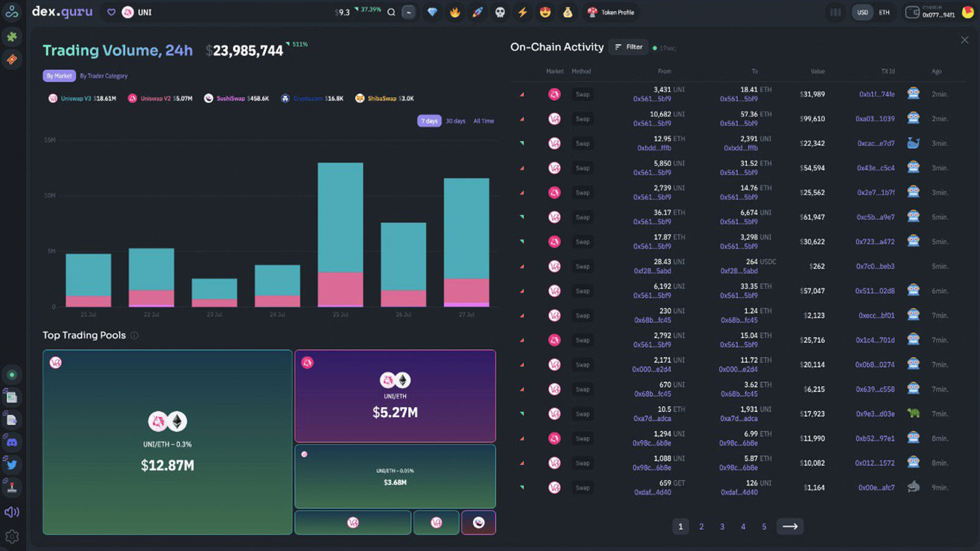Click the layout columns icon near USD

coord(835,12)
